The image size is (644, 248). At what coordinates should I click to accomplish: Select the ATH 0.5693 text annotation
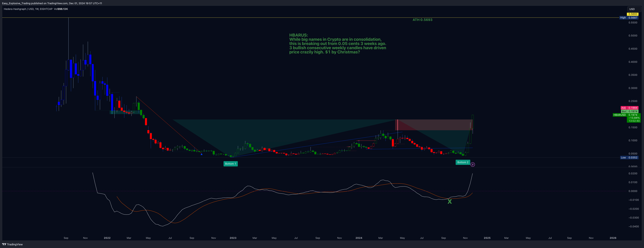click(422, 20)
